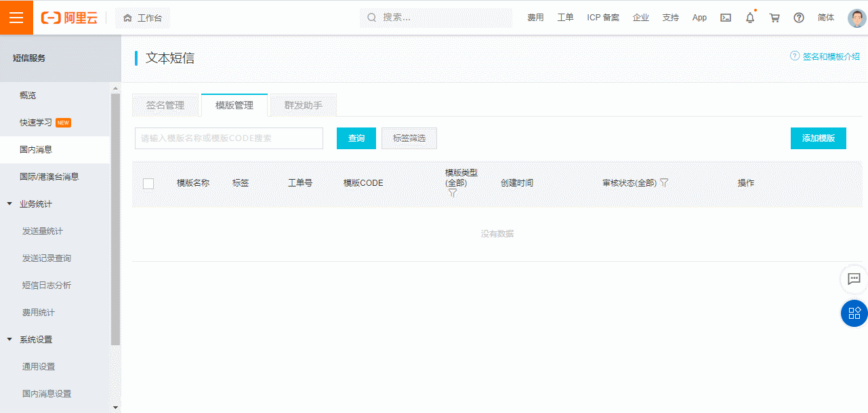
Task: Open the user avatar menu
Action: click(855, 17)
